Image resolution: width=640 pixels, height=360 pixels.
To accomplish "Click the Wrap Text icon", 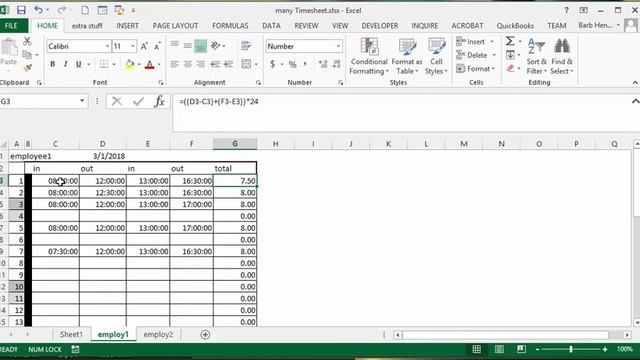I will pos(246,46).
